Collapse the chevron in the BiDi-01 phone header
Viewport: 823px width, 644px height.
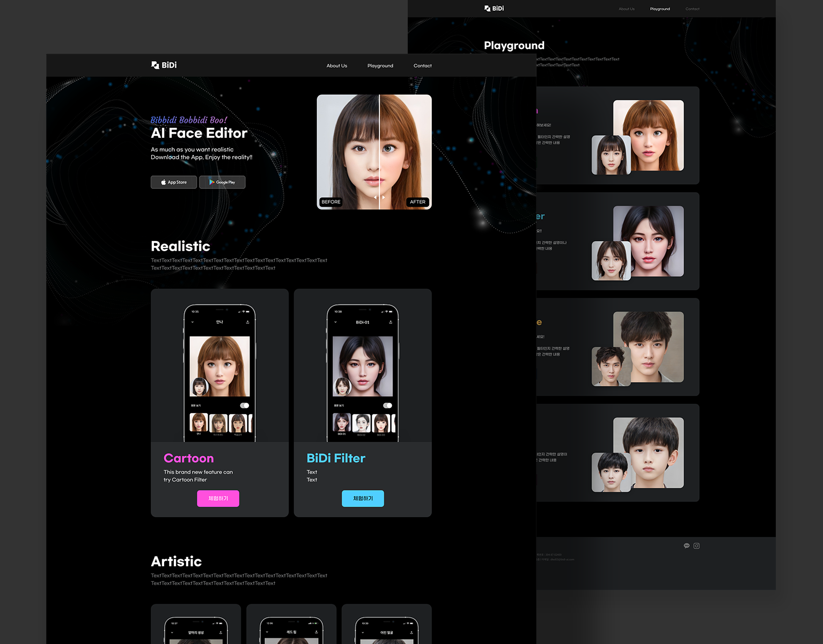pos(336,322)
